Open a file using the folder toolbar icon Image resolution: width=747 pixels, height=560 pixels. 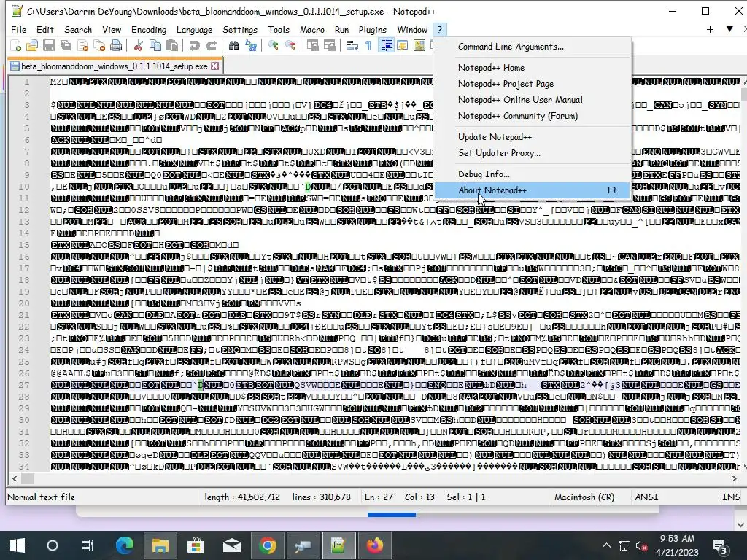pyautogui.click(x=32, y=46)
